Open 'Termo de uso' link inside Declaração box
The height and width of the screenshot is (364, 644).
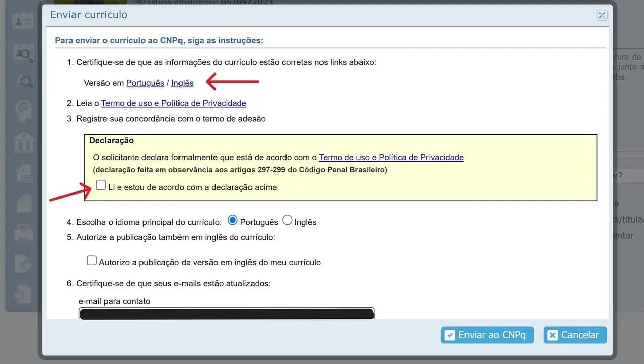(391, 157)
